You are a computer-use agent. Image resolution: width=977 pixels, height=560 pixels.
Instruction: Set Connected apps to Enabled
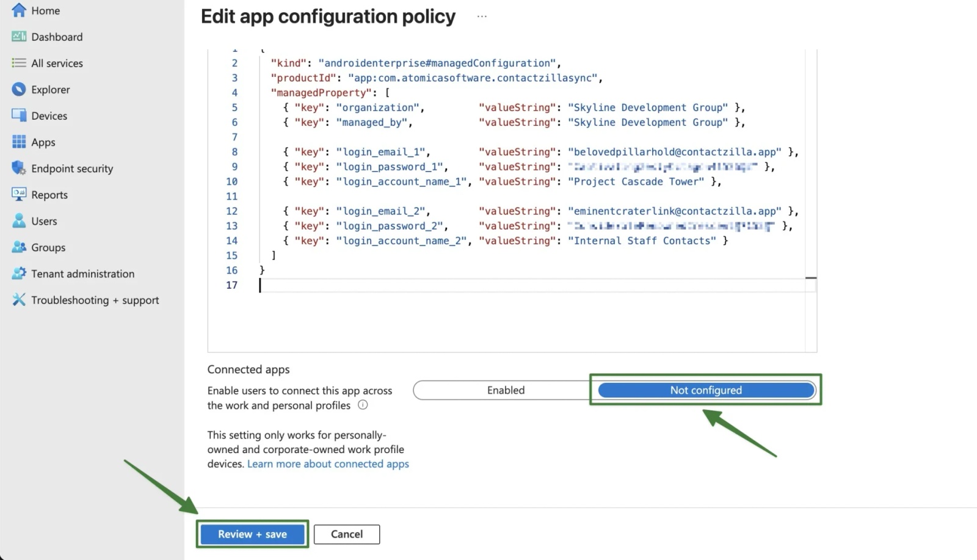tap(506, 390)
